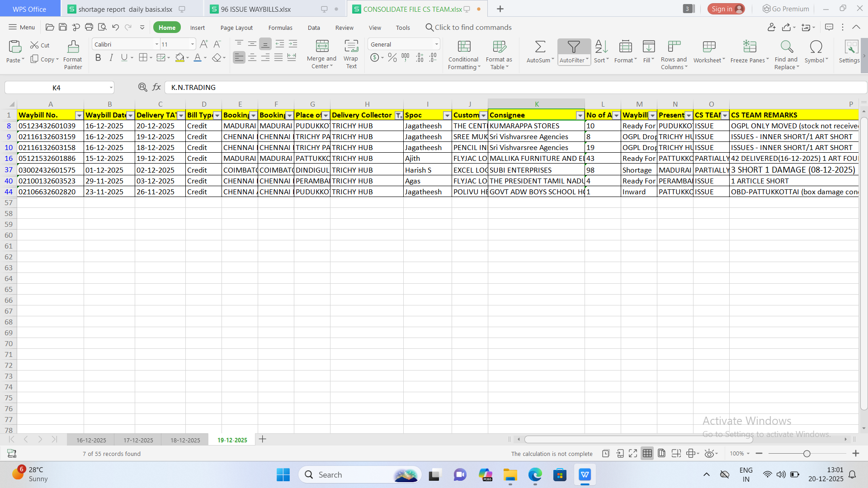Open the Formulas ribbon tab

(280, 28)
